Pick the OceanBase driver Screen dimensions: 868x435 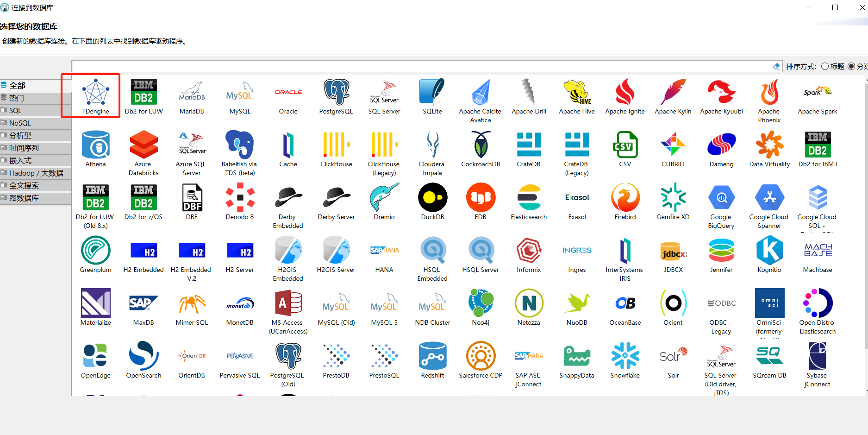tap(625, 308)
